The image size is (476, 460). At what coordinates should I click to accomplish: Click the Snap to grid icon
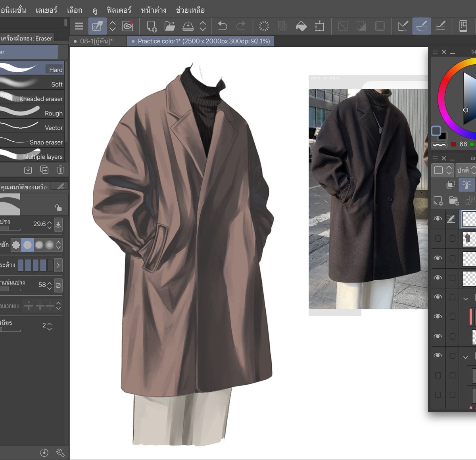click(440, 26)
